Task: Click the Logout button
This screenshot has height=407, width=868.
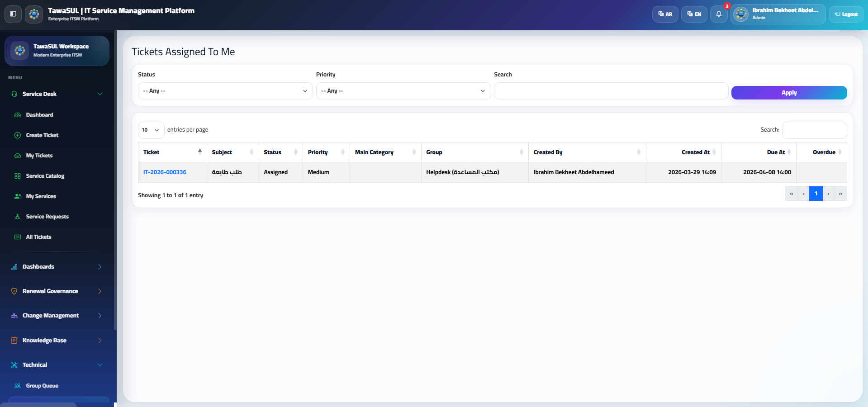Action: pos(846,14)
